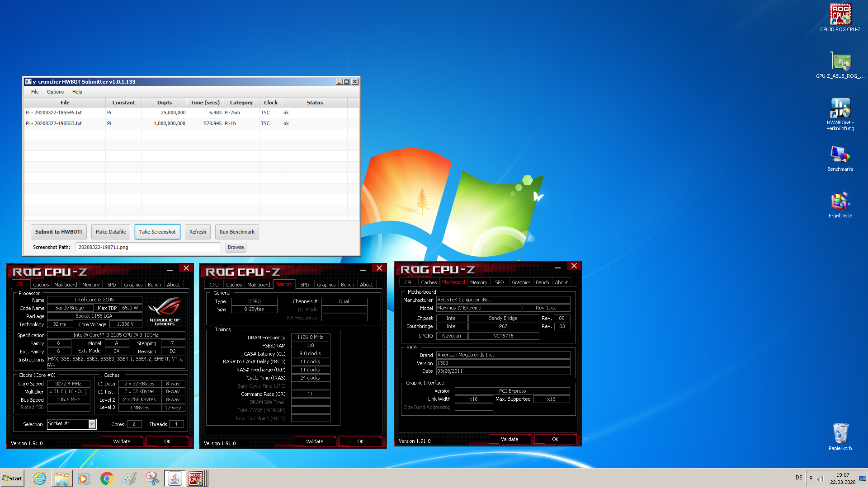This screenshot has height=488, width=868.
Task: Click the Category column header
Action: point(241,103)
